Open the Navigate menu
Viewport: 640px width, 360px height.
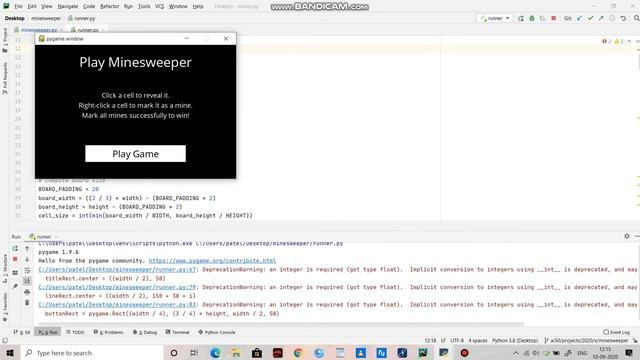tap(68, 7)
